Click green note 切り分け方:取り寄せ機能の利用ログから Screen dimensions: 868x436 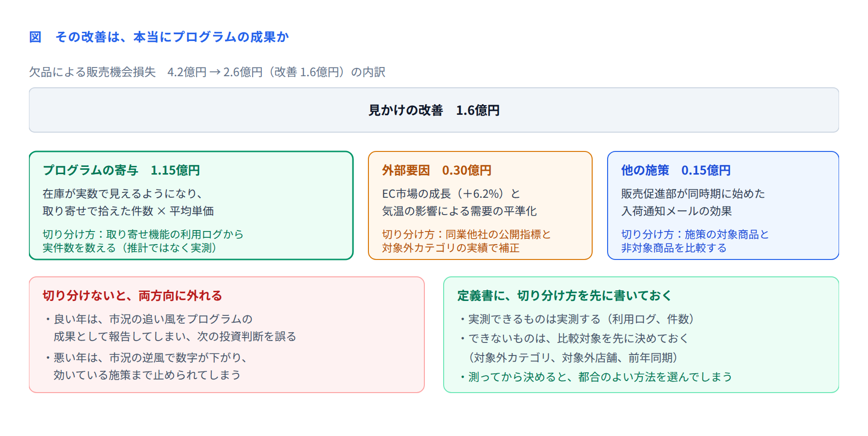click(x=143, y=234)
